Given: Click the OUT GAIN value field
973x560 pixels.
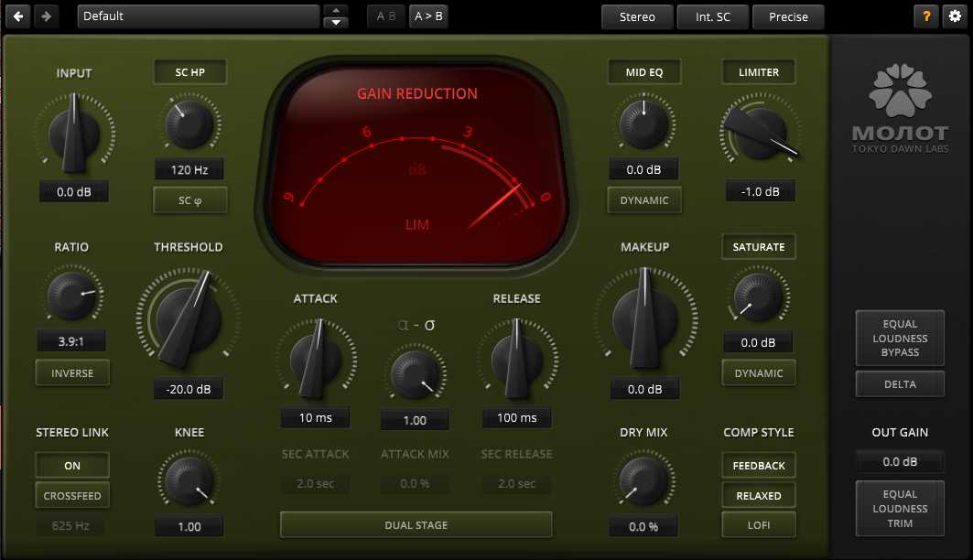Looking at the screenshot, I should tap(900, 461).
